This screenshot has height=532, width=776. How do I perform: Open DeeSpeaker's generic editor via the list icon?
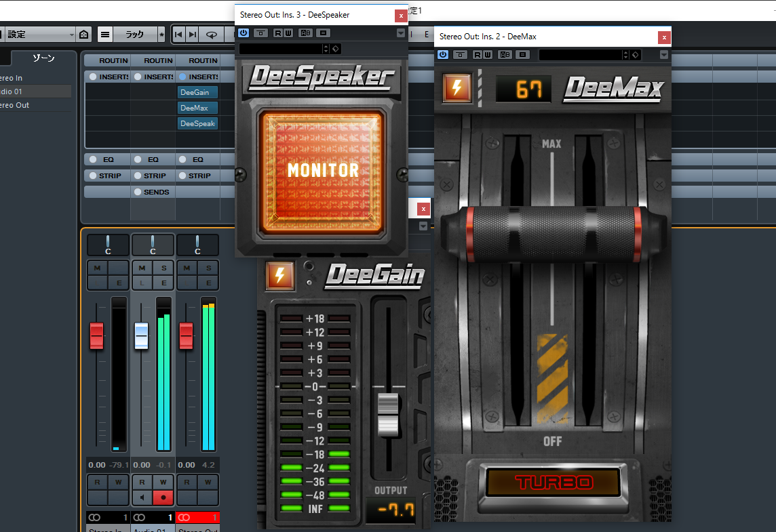pyautogui.click(x=323, y=33)
